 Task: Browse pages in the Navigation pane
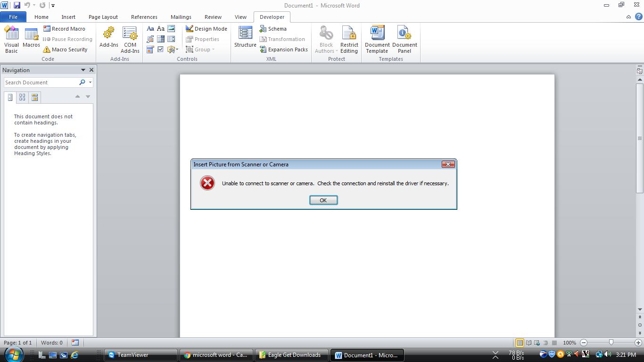[22, 97]
